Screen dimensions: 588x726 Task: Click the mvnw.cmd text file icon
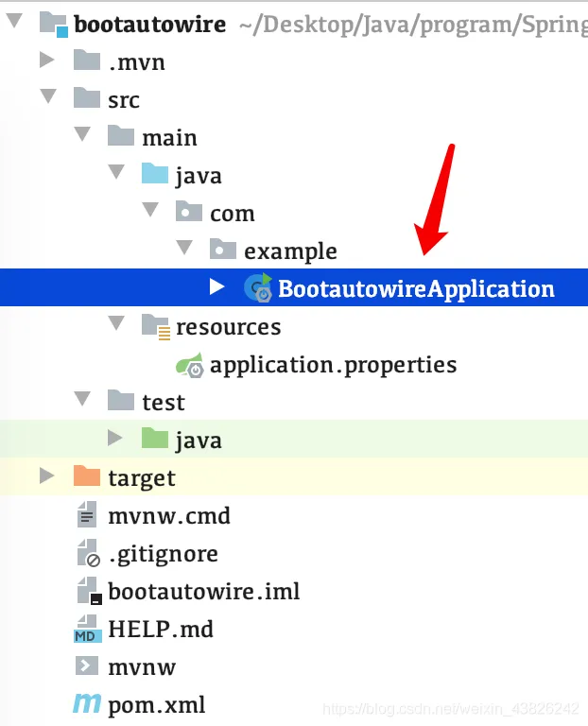coord(87,516)
